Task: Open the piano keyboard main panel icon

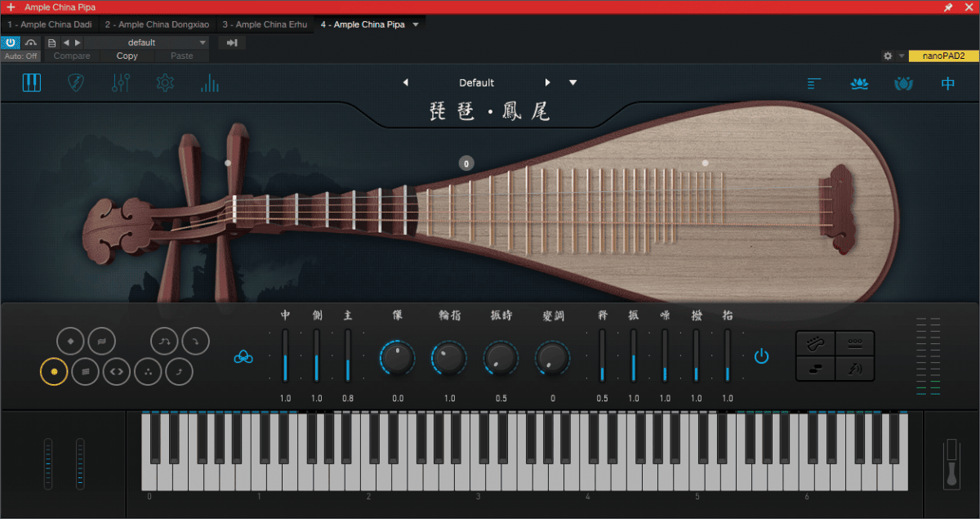Action: [32, 83]
